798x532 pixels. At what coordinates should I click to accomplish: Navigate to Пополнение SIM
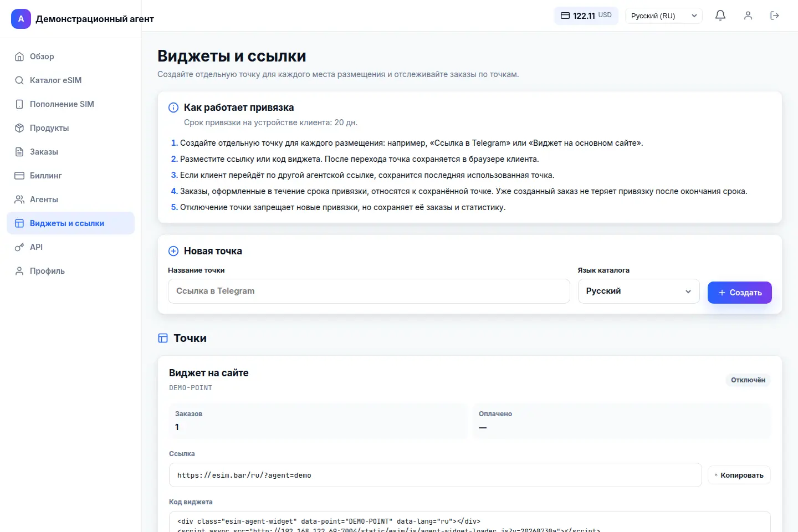[x=70, y=104]
